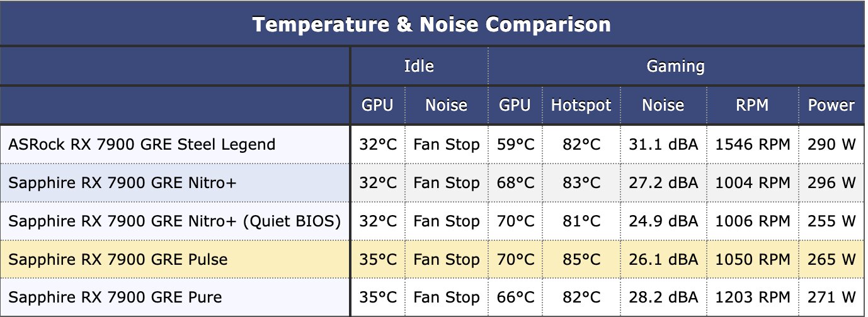
Task: Click the 255 W power cell
Action: pos(831,221)
